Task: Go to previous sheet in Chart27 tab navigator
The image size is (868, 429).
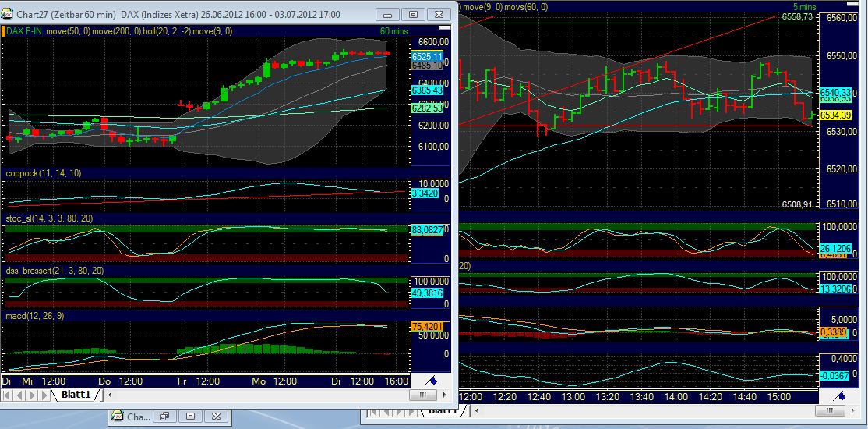Action: click(x=19, y=395)
